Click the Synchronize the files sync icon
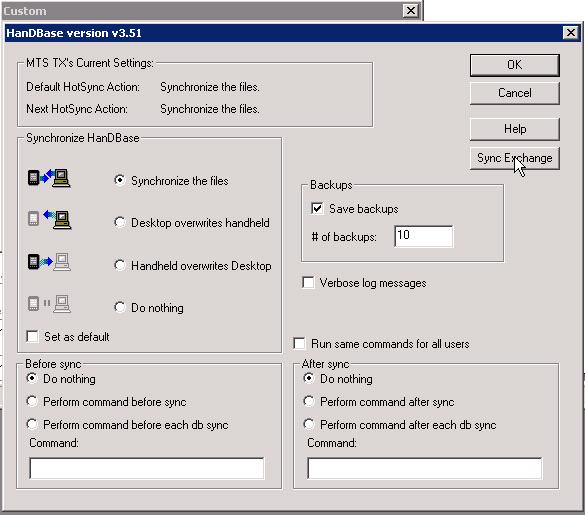585x515 pixels. 49,178
